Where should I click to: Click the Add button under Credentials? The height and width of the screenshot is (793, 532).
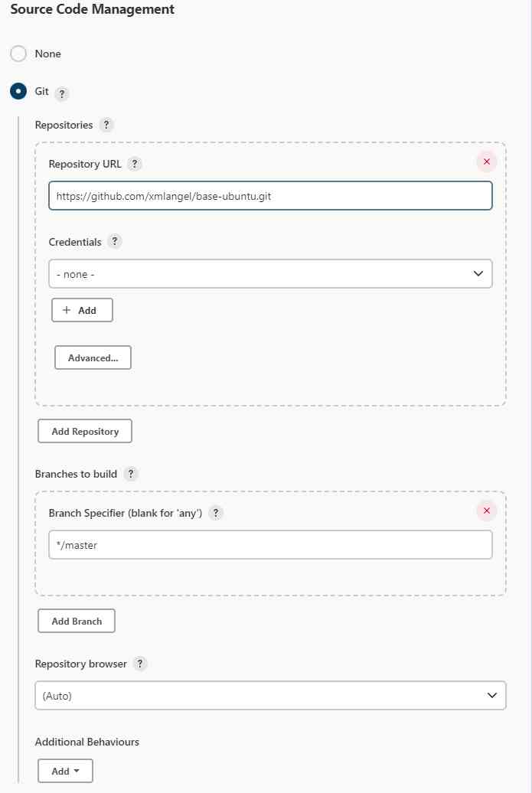point(82,310)
